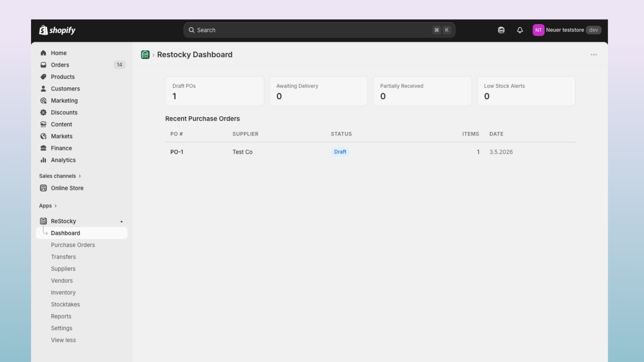The height and width of the screenshot is (362, 644).
Task: Click the ReStocky app icon in sidebar
Action: [43, 221]
